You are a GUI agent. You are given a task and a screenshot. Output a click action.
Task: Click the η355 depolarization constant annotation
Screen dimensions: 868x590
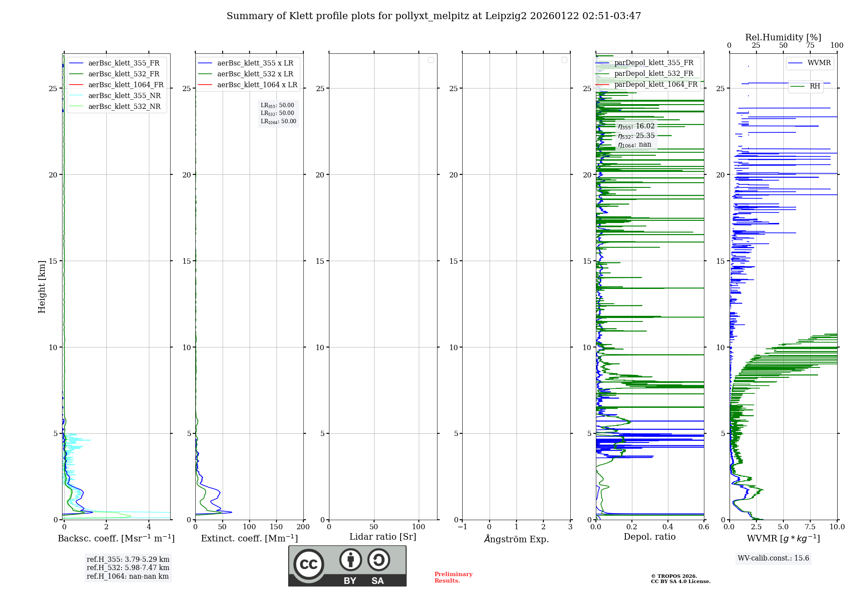click(636, 126)
